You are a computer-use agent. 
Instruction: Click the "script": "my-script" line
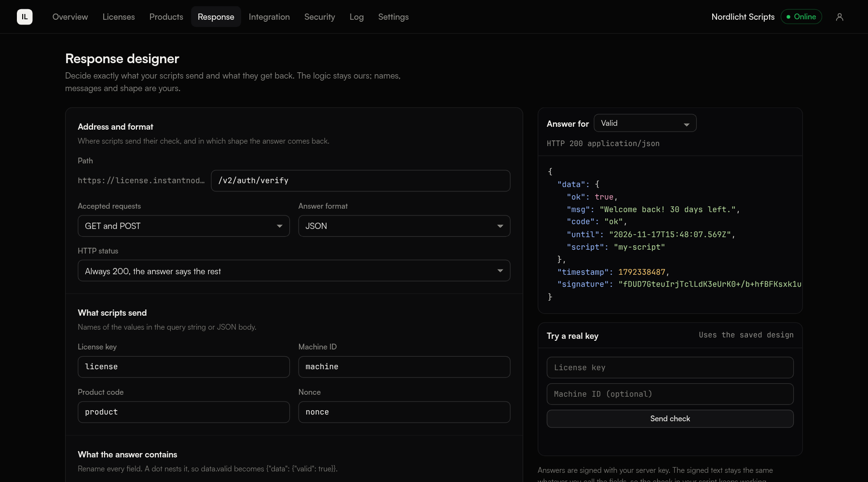616,247
